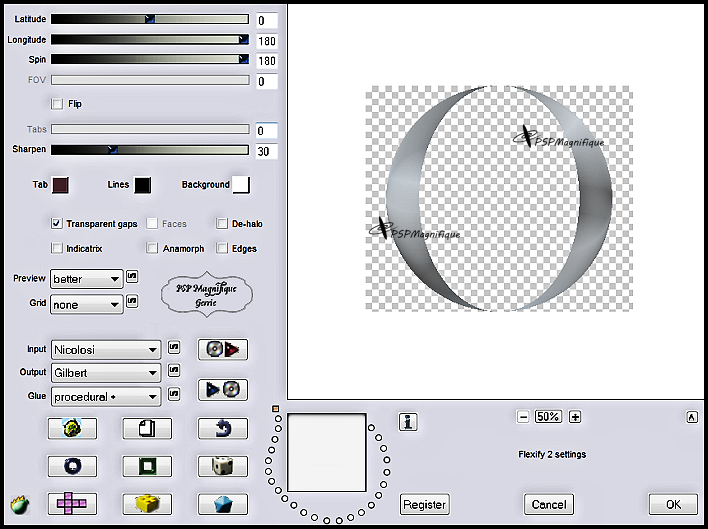Click the copy pages icon button
708x529 pixels.
click(147, 428)
